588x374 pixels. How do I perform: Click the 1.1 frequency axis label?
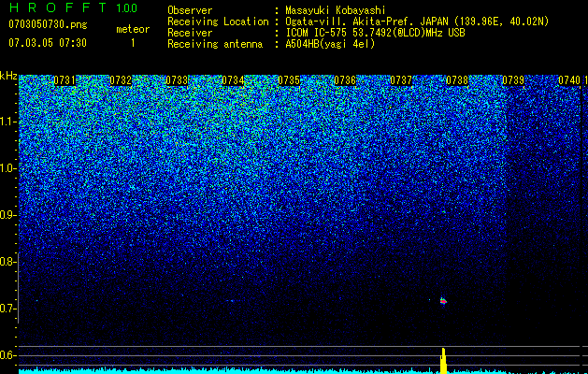click(x=7, y=122)
